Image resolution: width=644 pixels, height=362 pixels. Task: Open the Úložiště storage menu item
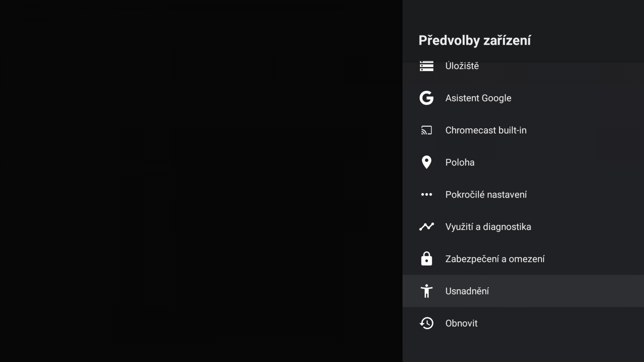click(x=462, y=66)
